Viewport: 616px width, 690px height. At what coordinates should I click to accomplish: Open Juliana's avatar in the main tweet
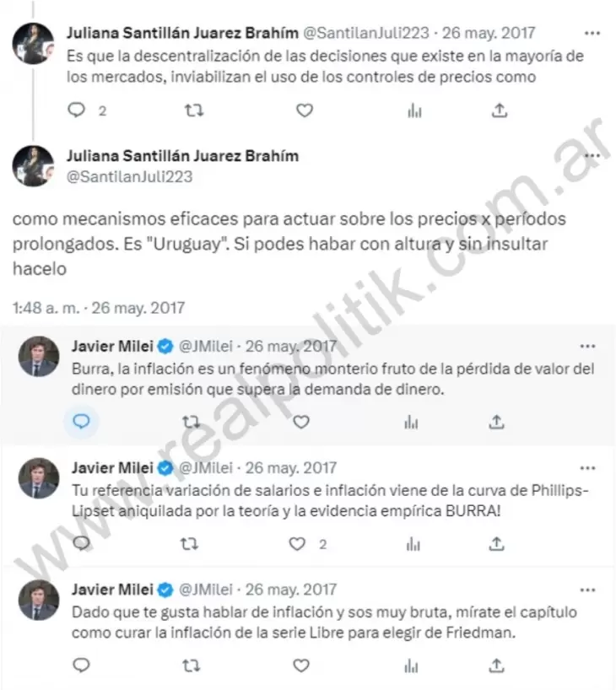[x=34, y=166]
